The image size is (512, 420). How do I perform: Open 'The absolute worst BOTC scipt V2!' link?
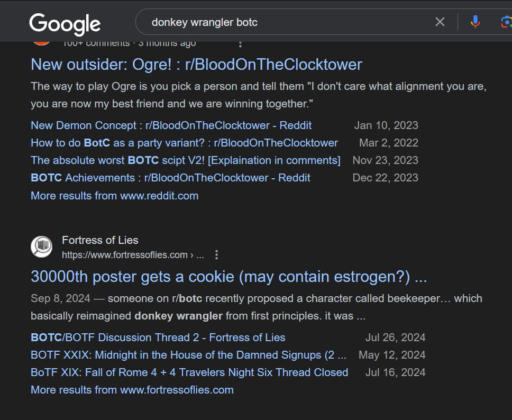point(186,160)
